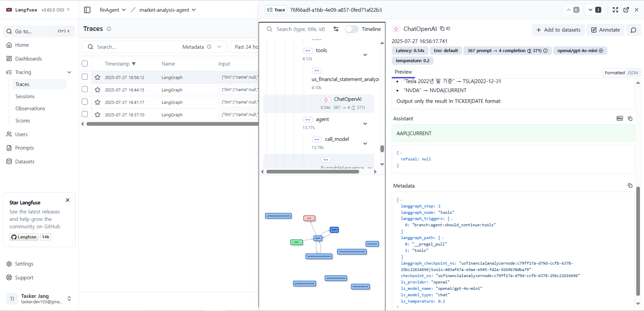The width and height of the screenshot is (644, 311).
Task: Open the Tasker Jang account menu
Action: click(x=39, y=298)
